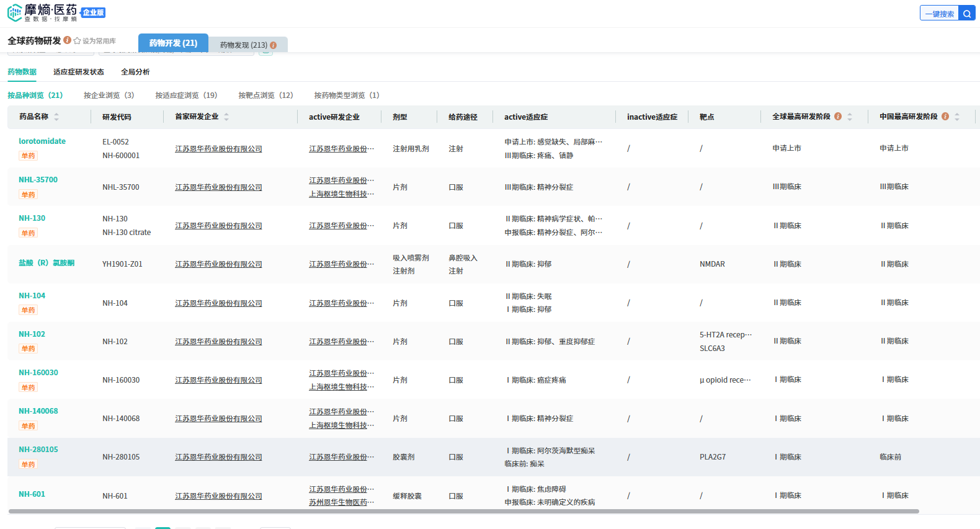
Task: Select 按药物类型浏览 (1) view
Action: coord(347,95)
